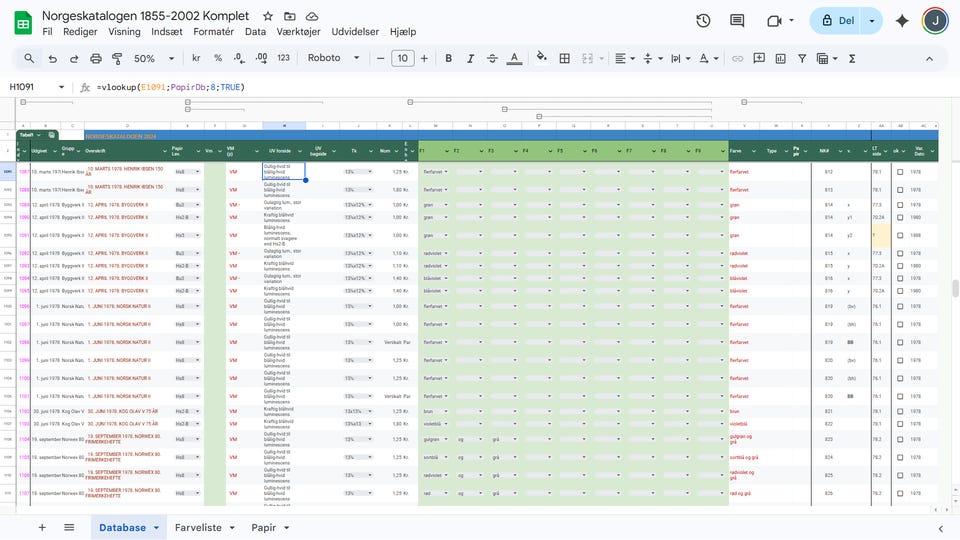Tick the ok checkbox in row 1091
Screen dimensions: 960x540
point(899,172)
